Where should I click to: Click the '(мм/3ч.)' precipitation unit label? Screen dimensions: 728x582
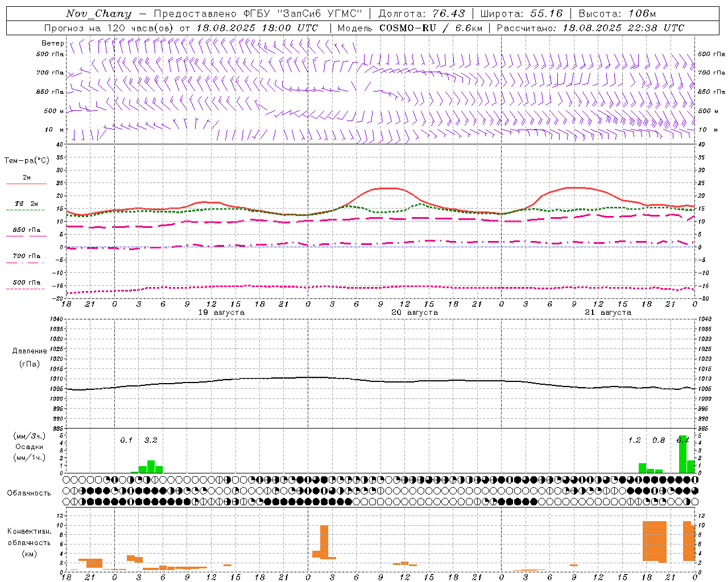pyautogui.click(x=30, y=436)
